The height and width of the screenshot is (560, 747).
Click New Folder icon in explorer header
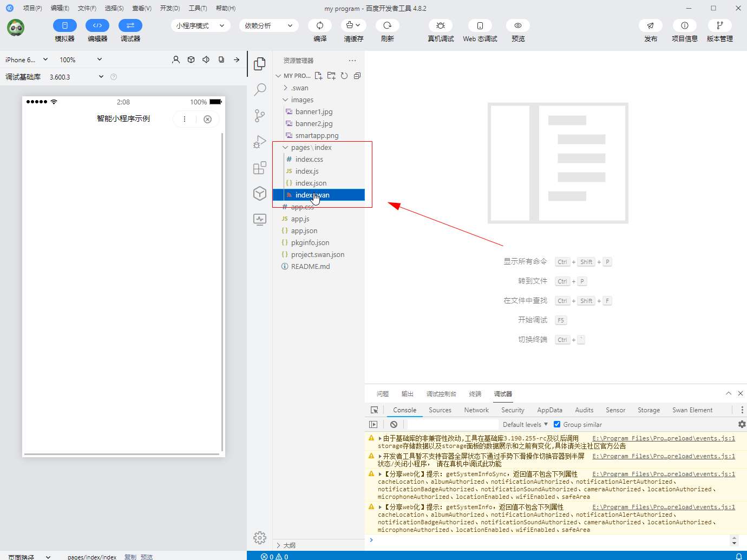(x=331, y=76)
